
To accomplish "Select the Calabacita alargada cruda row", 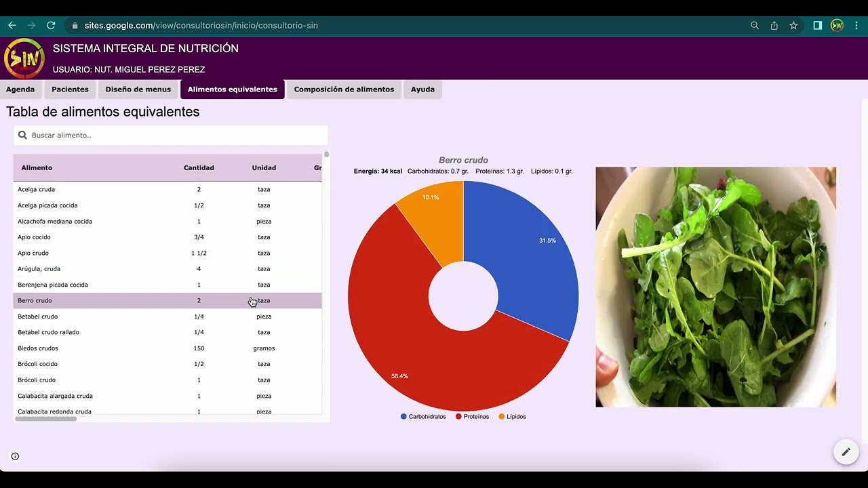I will pyautogui.click(x=167, y=396).
